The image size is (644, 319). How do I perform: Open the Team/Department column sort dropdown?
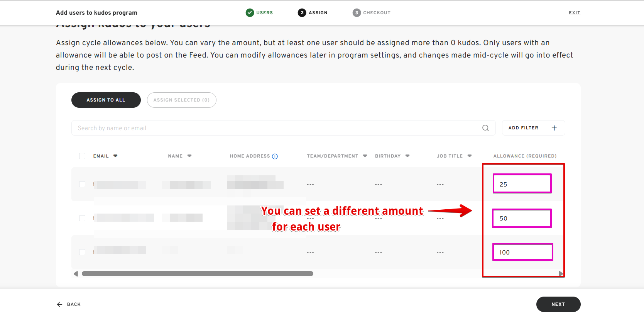[365, 156]
